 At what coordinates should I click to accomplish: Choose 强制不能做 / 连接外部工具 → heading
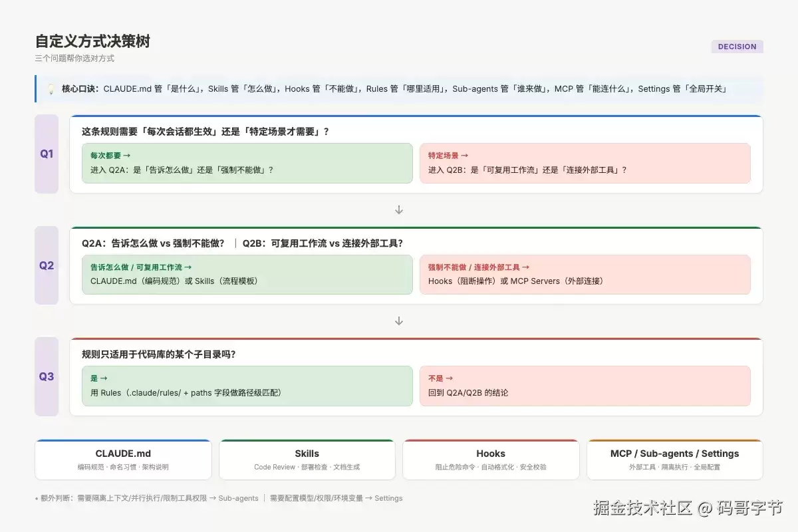click(479, 267)
